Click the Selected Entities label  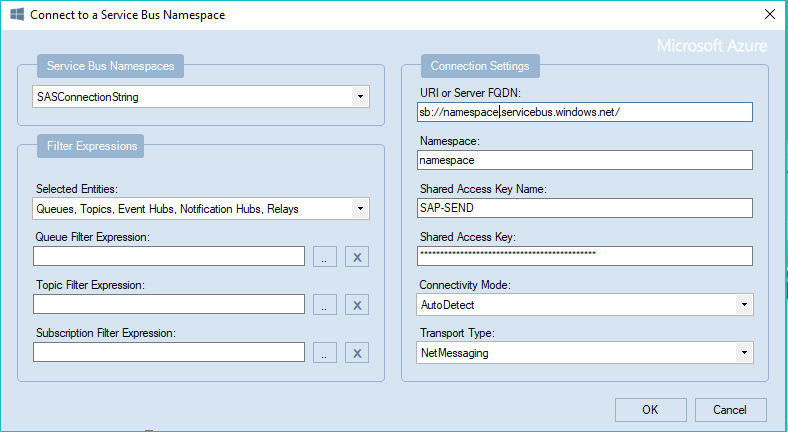click(x=76, y=189)
